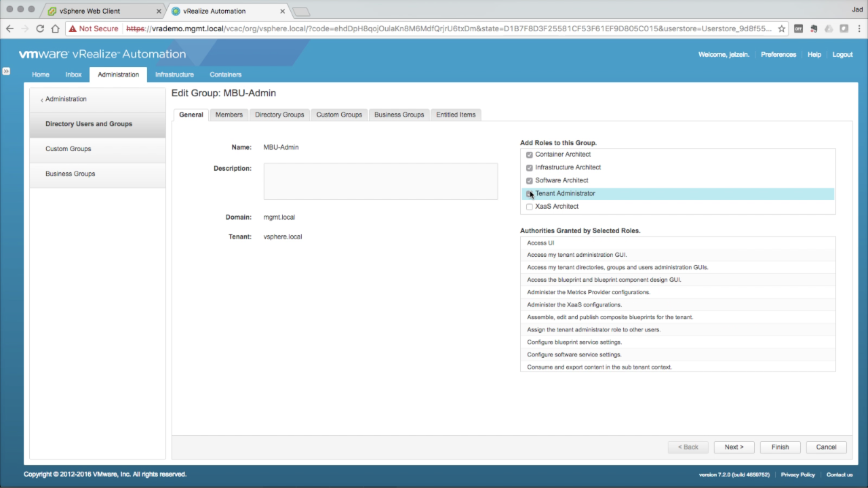868x488 pixels.
Task: Click 'Access my tenant administration GUI.' row
Action: (678, 255)
